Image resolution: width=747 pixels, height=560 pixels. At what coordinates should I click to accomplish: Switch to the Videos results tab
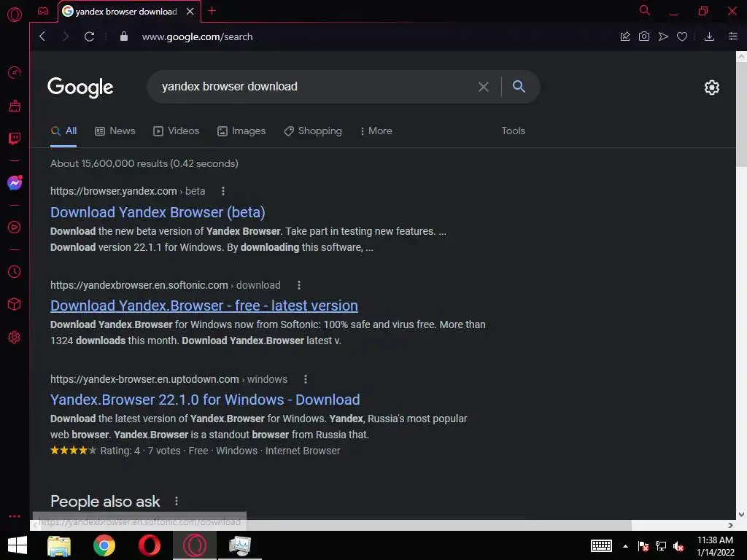click(176, 131)
